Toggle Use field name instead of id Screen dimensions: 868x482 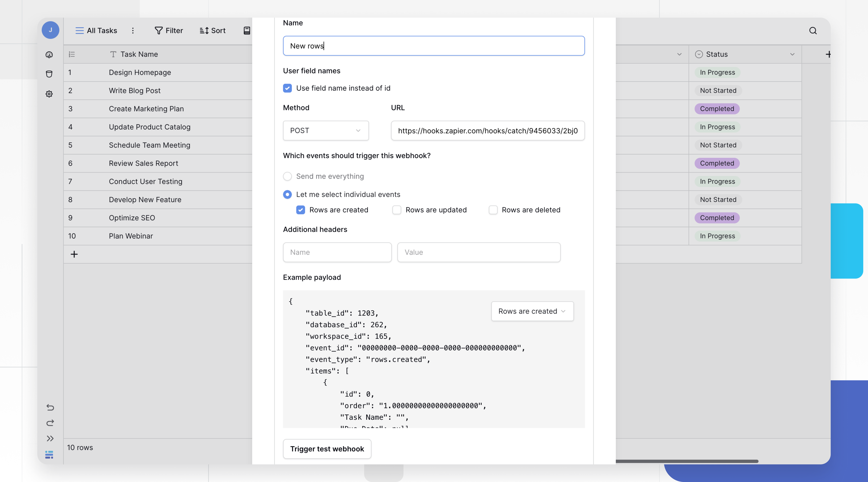click(x=287, y=88)
